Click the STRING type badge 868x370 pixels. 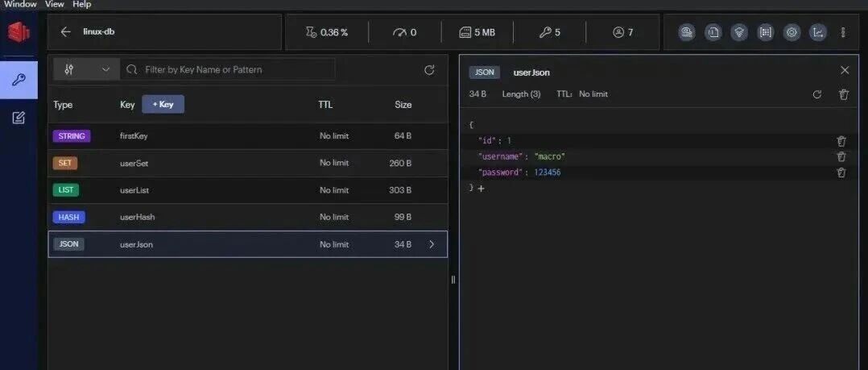pos(72,135)
